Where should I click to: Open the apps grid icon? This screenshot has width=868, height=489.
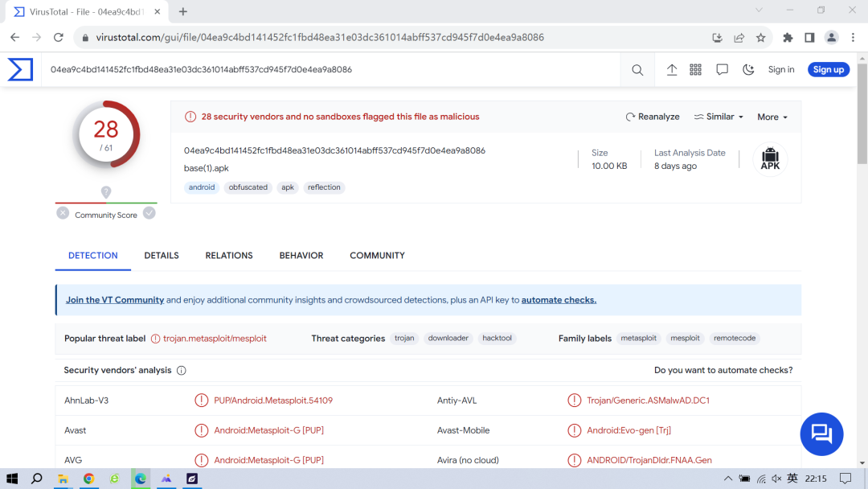pyautogui.click(x=695, y=70)
